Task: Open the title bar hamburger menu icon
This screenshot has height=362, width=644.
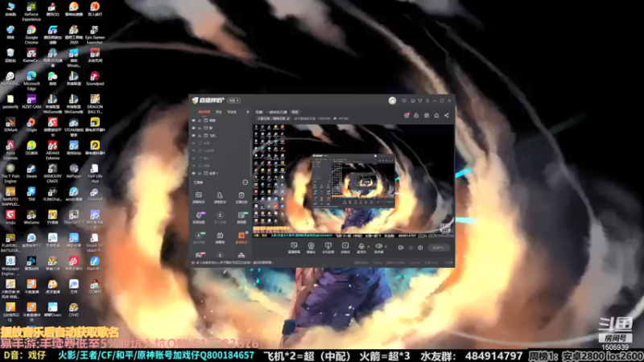Action: click(427, 100)
